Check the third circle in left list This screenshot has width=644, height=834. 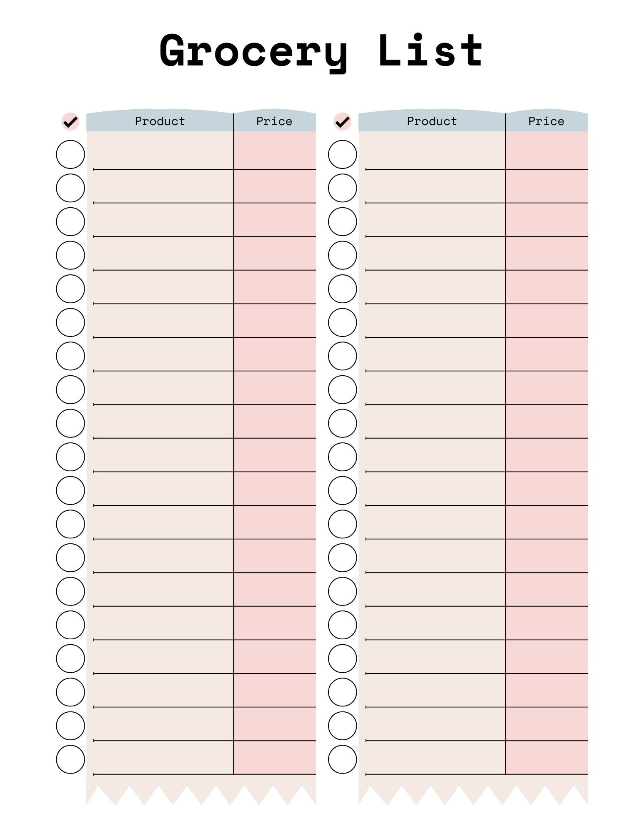coord(70,221)
